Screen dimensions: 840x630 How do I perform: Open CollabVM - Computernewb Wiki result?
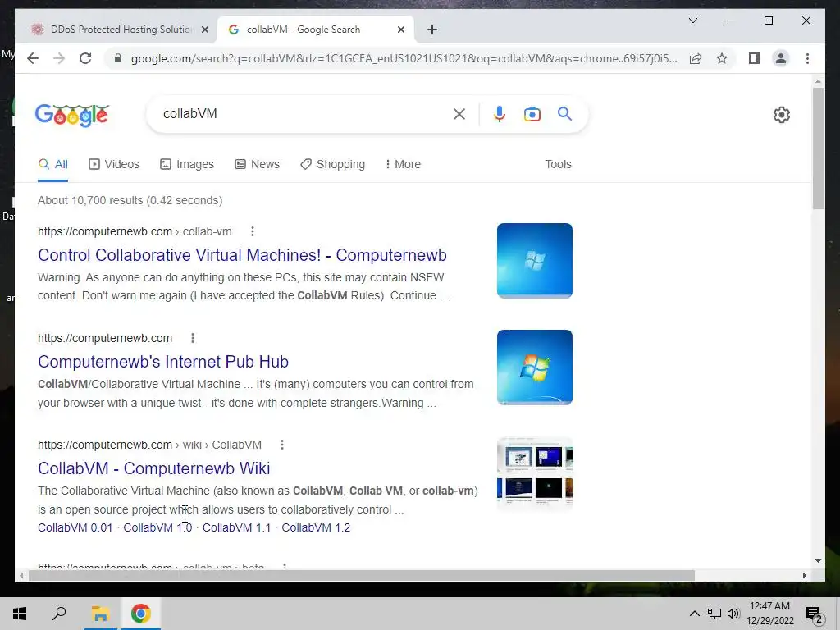(153, 468)
